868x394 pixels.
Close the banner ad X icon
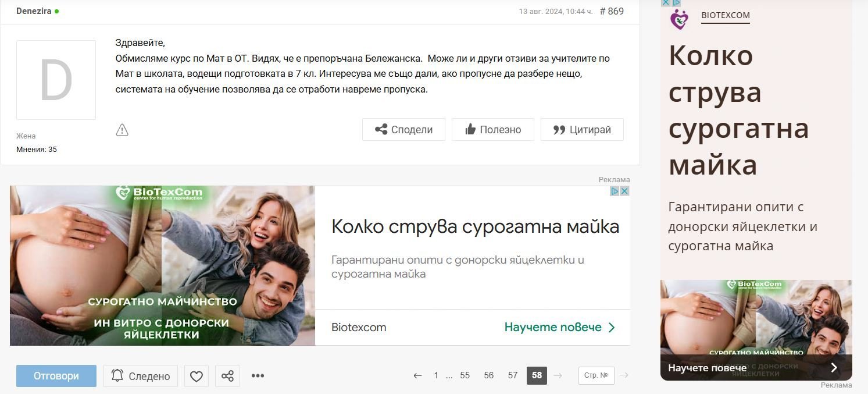[624, 191]
